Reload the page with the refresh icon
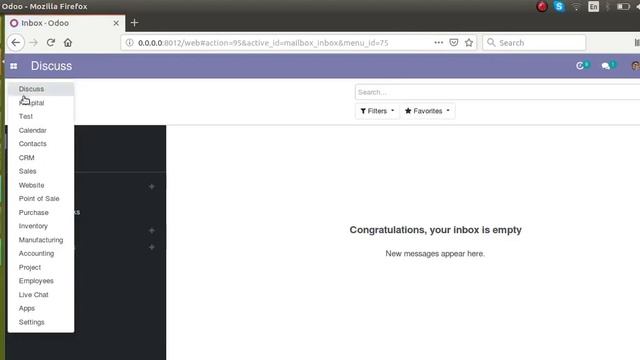 pos(51,42)
